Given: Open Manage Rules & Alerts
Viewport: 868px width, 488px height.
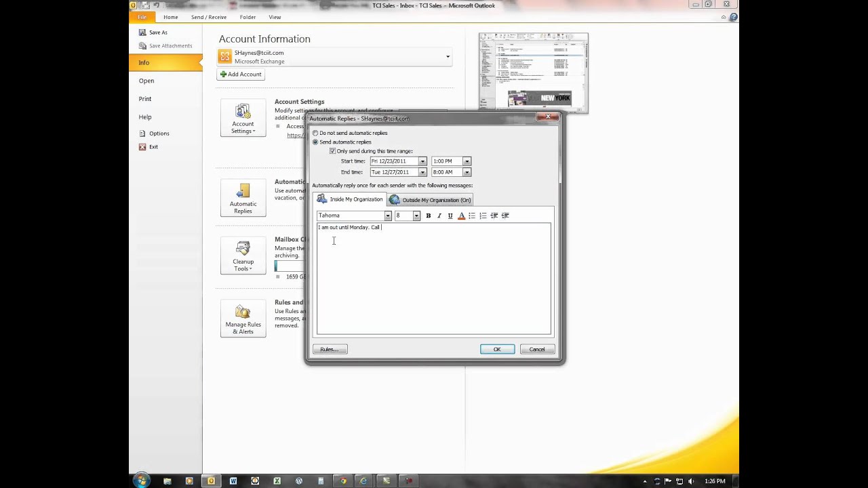Looking at the screenshot, I should [243, 319].
